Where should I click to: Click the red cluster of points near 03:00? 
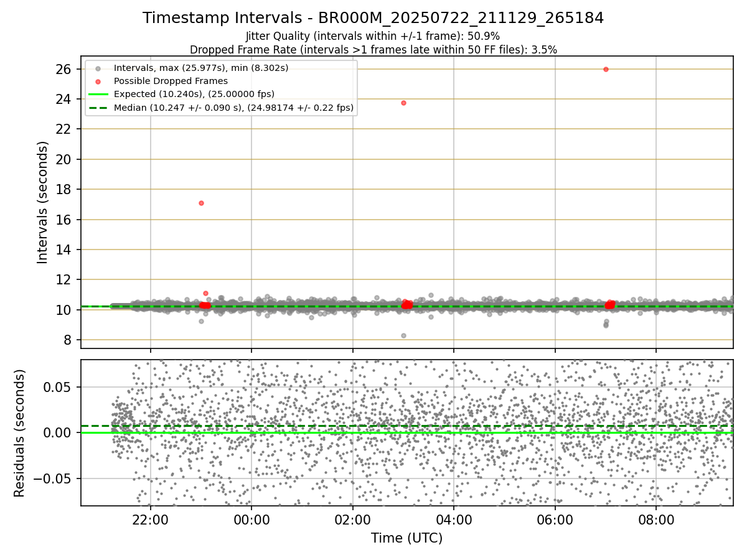coord(407,304)
